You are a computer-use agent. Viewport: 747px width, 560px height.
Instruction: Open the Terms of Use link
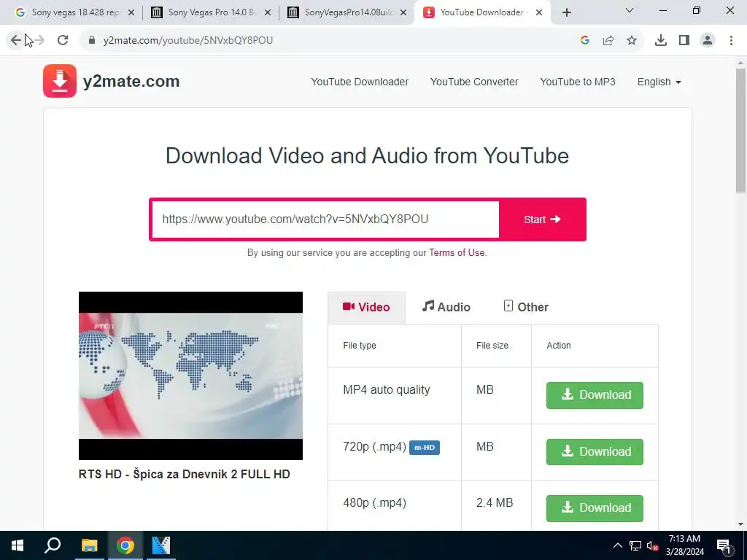click(x=457, y=253)
